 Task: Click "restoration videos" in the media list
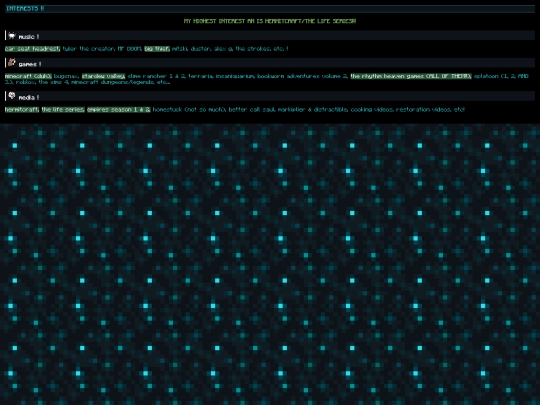click(x=424, y=110)
